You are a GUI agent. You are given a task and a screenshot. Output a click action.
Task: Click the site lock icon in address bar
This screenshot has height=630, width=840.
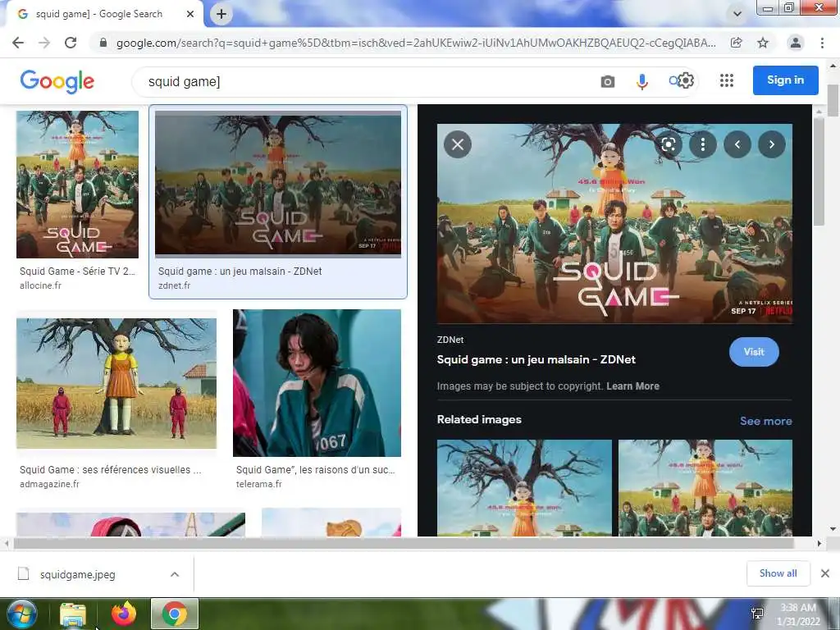(x=103, y=43)
